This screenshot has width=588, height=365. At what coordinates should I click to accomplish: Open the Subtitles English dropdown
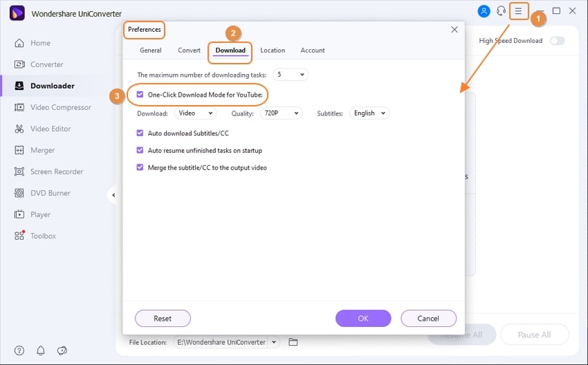tap(369, 113)
